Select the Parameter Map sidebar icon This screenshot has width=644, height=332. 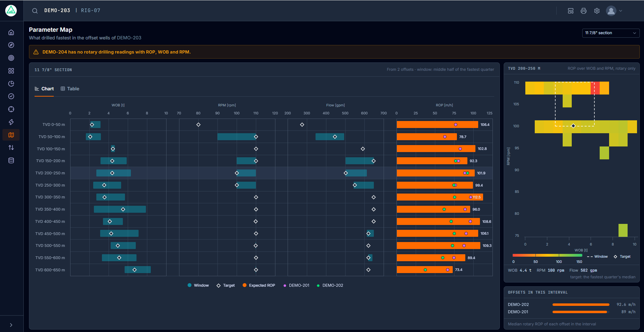(x=11, y=135)
